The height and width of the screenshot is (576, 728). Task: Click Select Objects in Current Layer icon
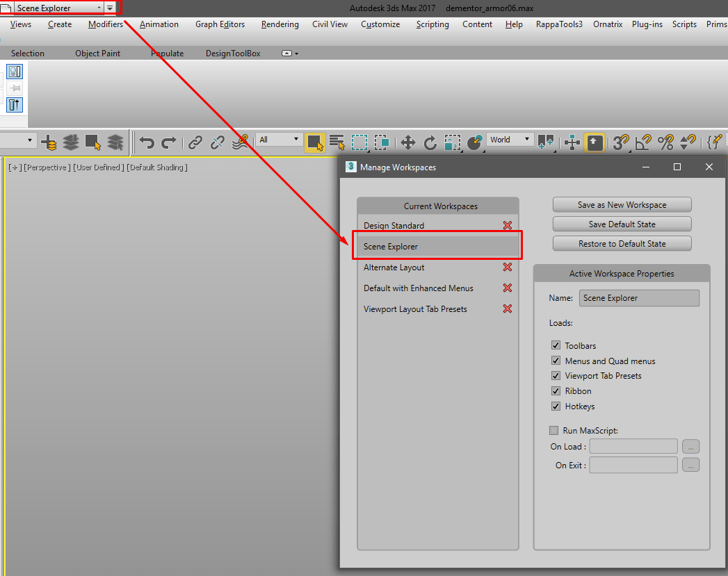coord(93,142)
